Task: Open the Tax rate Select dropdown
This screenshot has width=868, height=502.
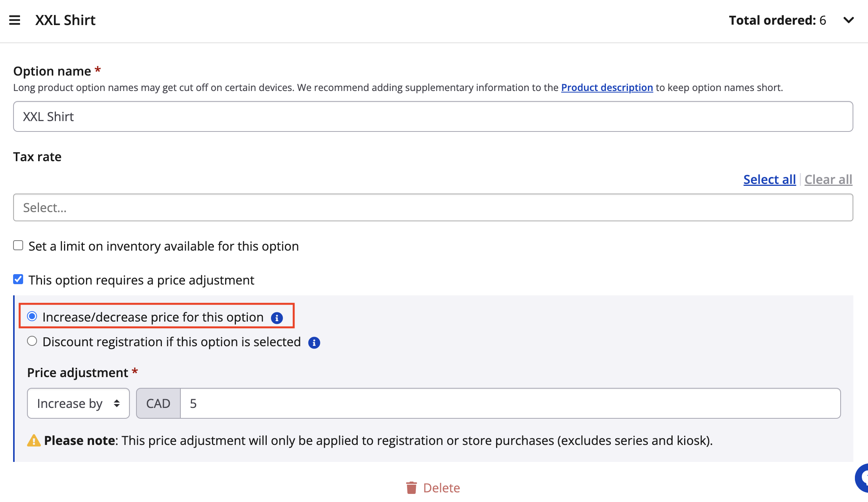Action: click(433, 207)
